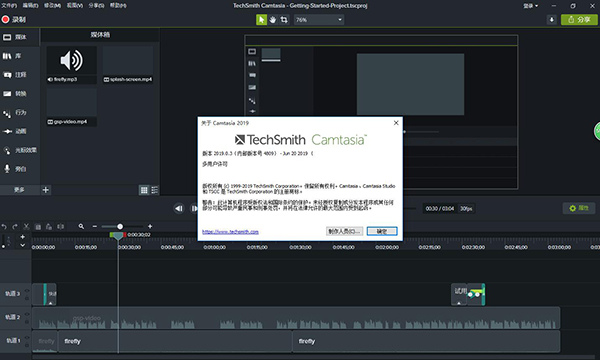Click the timeline zoom slider handle
This screenshot has height=360, width=600.
point(120,226)
